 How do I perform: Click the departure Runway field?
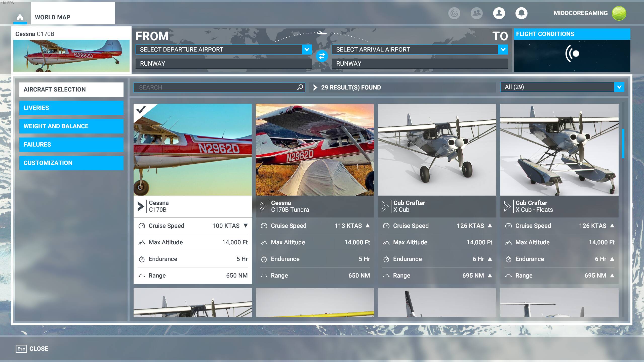coord(224,64)
